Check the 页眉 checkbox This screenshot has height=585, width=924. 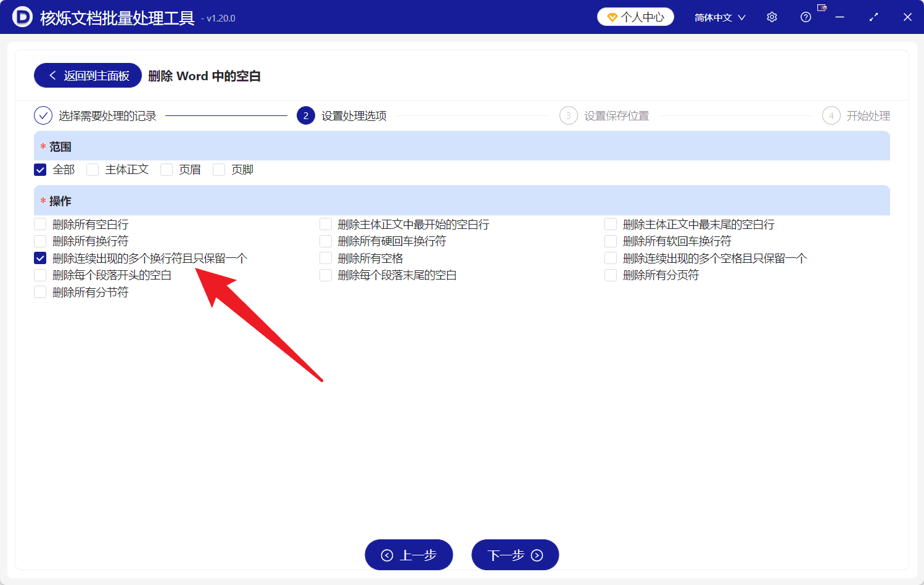pyautogui.click(x=167, y=169)
